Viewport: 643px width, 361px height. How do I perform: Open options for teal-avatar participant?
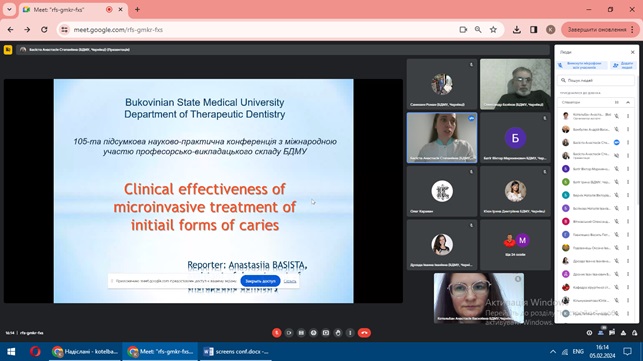click(x=628, y=195)
